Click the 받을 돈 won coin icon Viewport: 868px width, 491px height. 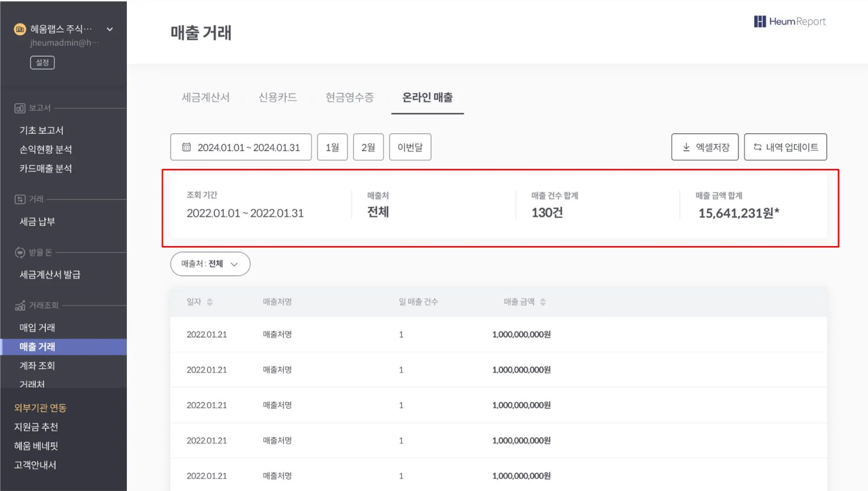point(20,252)
